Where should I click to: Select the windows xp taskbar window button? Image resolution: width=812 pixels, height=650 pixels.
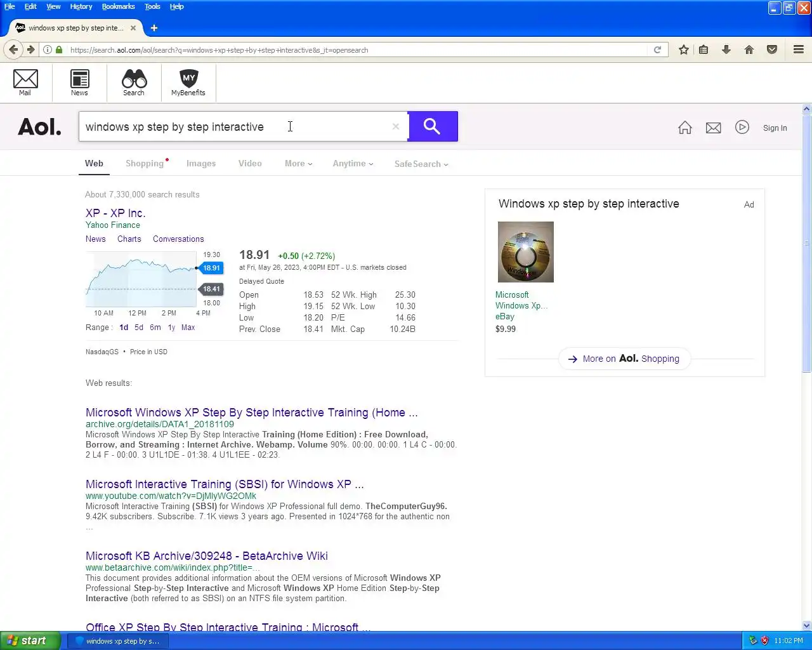118,641
